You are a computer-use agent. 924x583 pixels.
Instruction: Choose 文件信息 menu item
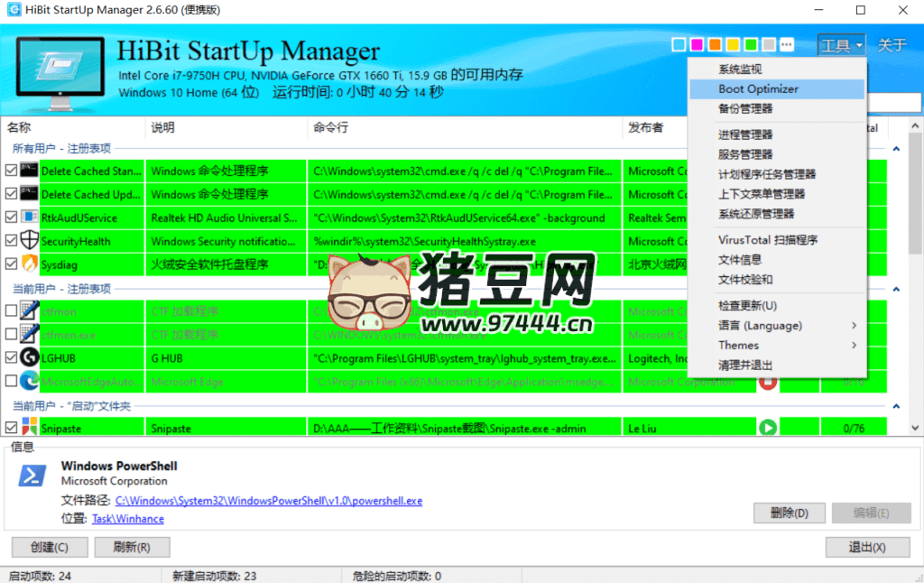(x=777, y=259)
